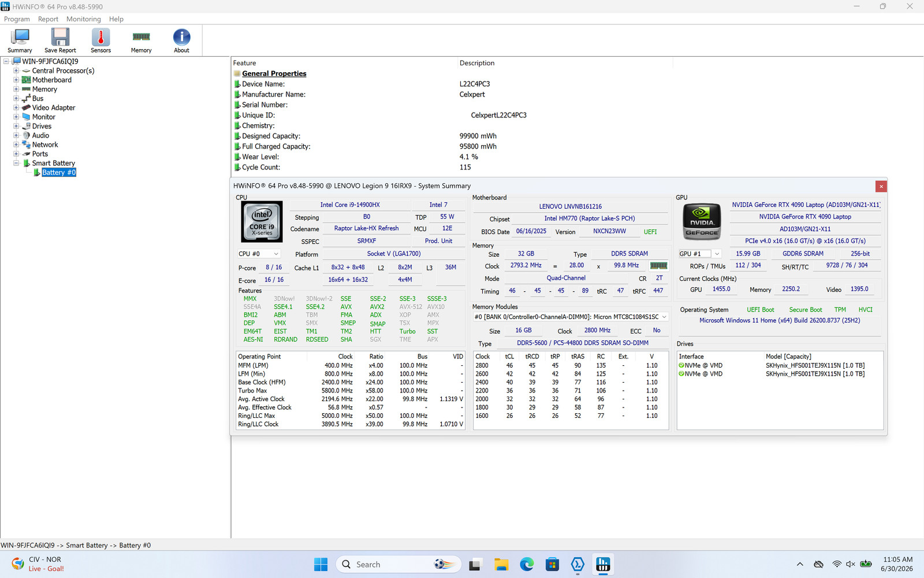This screenshot has width=924, height=578.
Task: Close the System Summary window
Action: pyautogui.click(x=881, y=186)
